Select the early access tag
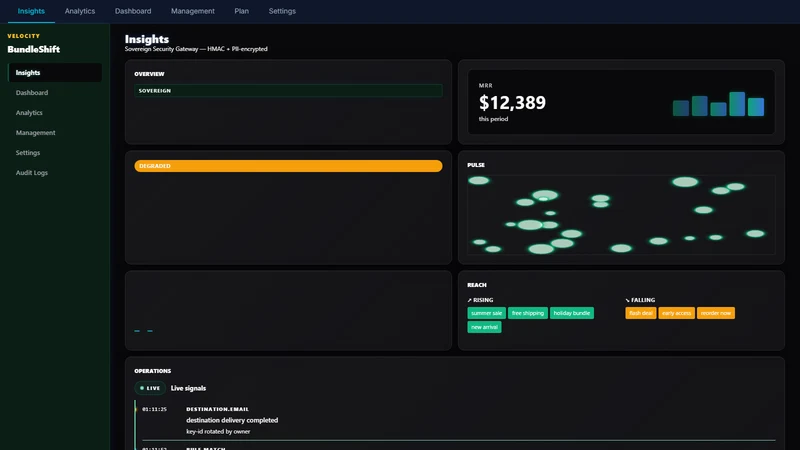Viewport: 800px width, 450px height. tap(676, 313)
